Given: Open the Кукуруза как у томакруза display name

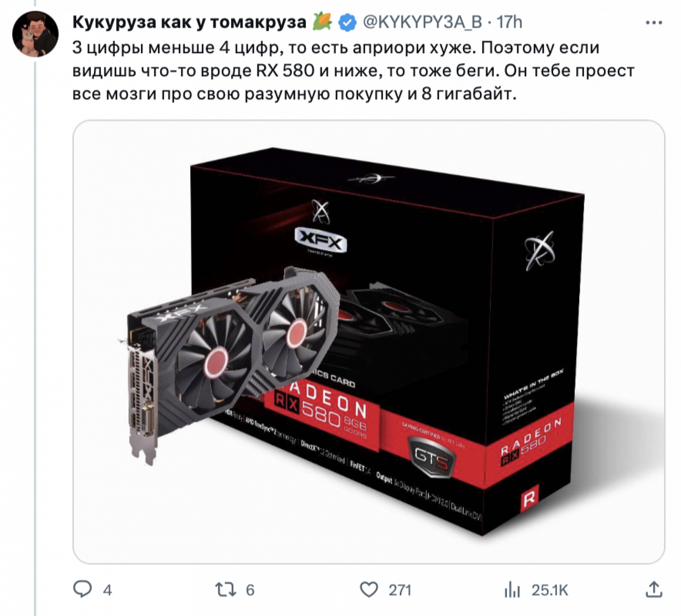Looking at the screenshot, I should click(x=189, y=22).
